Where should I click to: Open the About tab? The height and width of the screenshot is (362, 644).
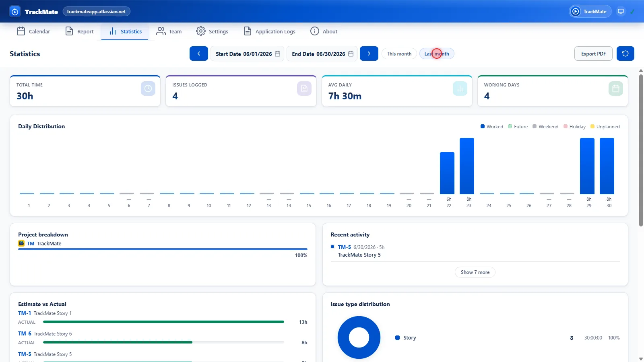[324, 31]
